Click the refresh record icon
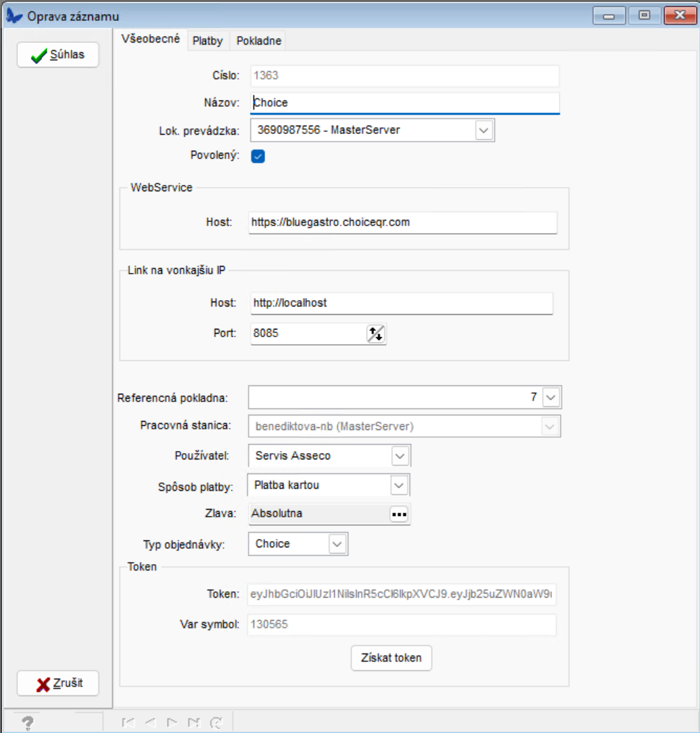 pyautogui.click(x=216, y=723)
